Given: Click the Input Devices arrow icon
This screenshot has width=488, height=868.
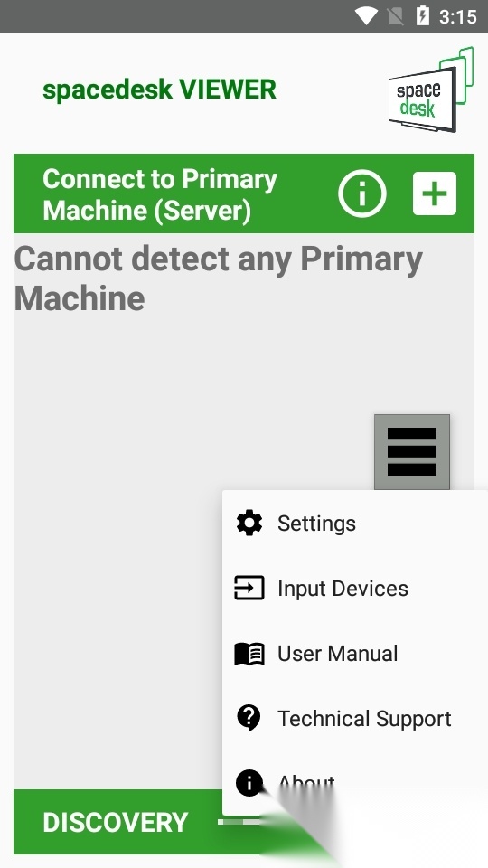Looking at the screenshot, I should pos(249,588).
